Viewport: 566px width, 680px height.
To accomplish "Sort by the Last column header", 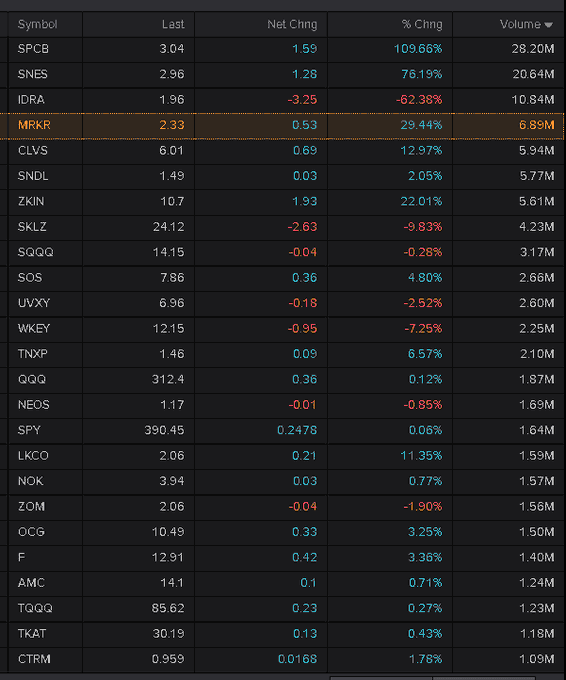I will (x=173, y=24).
